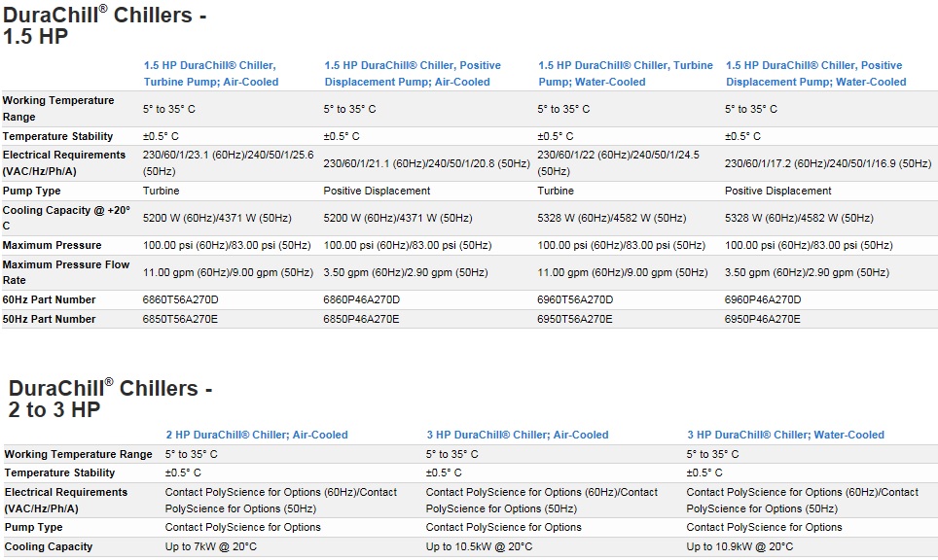Click Electrical Requirements label in 2 to 3 HP table
Screen dimensions: 938x560
coord(66,501)
